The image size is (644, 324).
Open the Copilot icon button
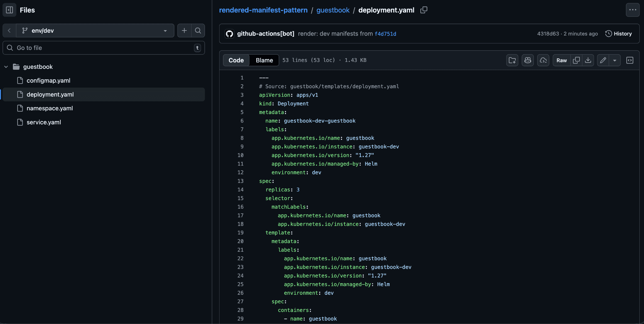point(528,60)
